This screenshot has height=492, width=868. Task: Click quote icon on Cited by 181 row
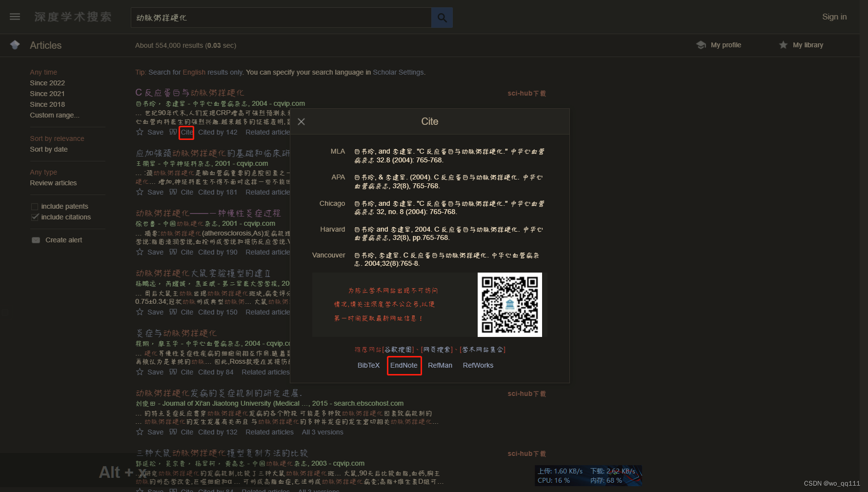point(173,192)
